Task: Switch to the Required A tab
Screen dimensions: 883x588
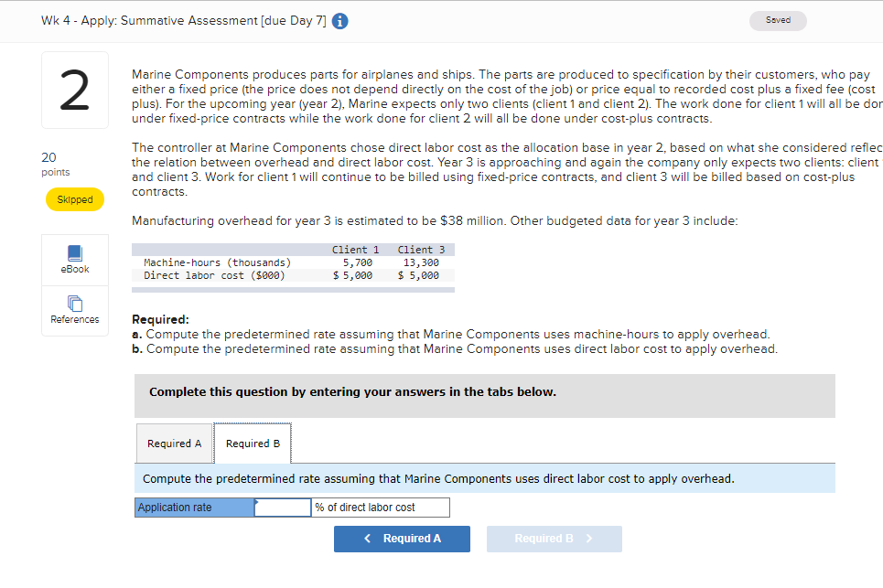Action: pos(174,444)
